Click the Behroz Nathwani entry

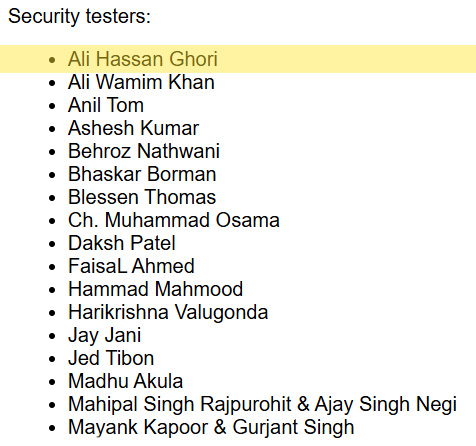pyautogui.click(x=144, y=151)
